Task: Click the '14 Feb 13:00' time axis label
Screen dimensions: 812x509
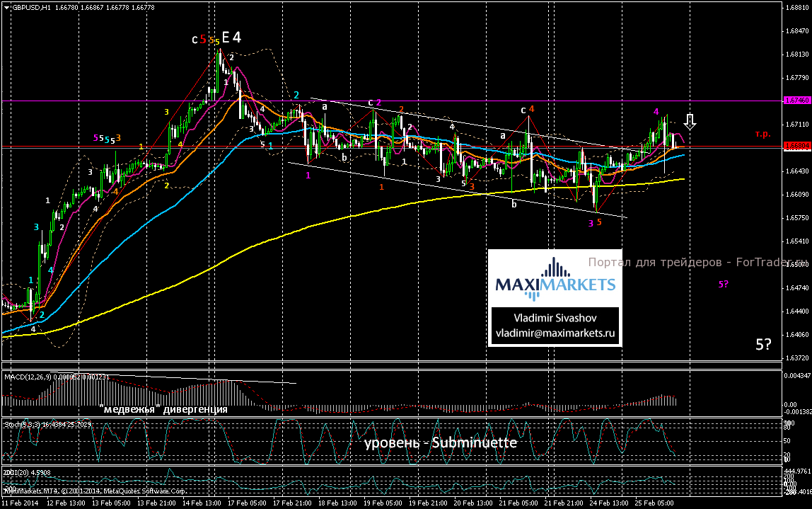Action: pos(203,502)
